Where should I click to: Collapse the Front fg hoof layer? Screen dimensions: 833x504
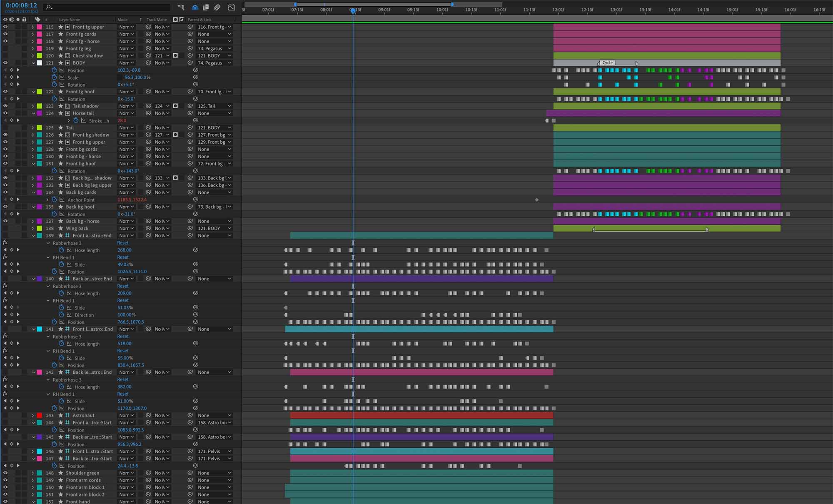pyautogui.click(x=33, y=92)
